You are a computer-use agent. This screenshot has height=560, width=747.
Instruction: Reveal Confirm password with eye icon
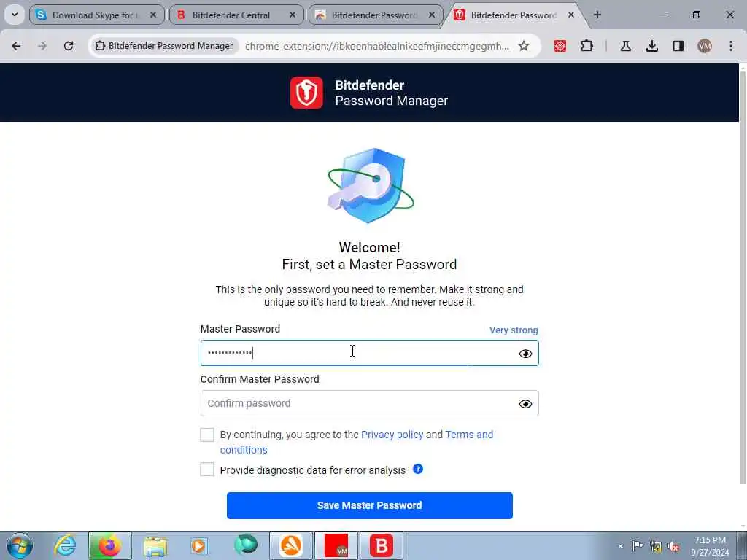tap(525, 404)
